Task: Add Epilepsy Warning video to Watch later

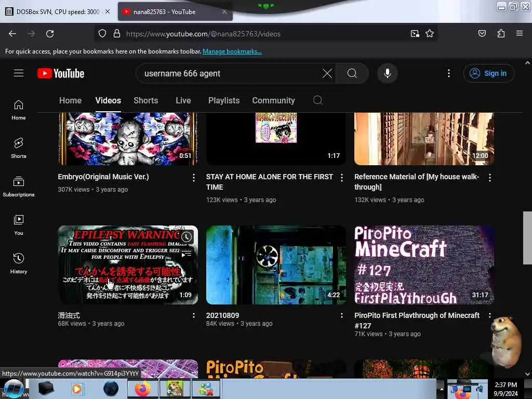Action: coord(187,237)
